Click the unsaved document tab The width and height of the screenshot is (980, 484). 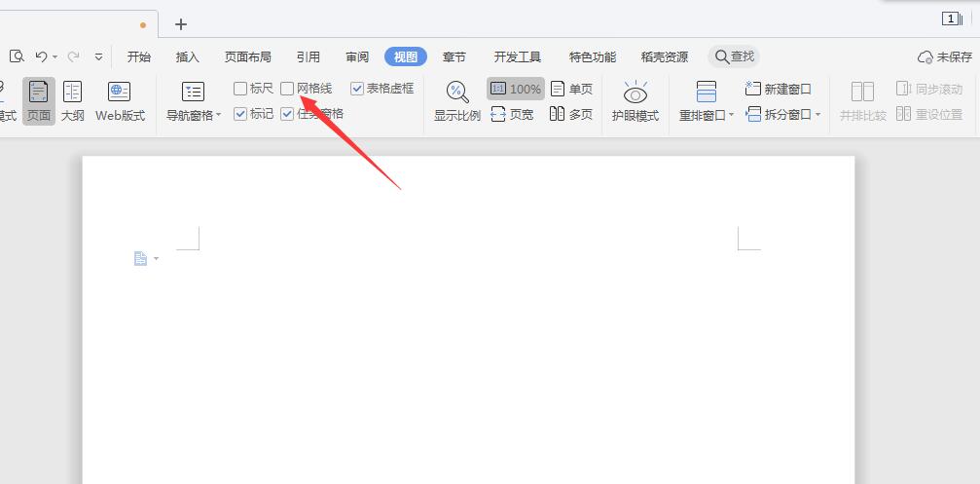tap(79, 24)
